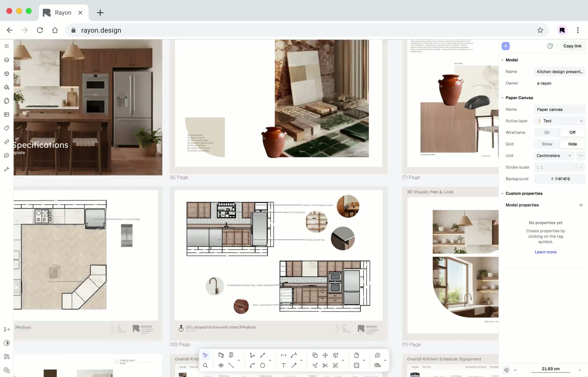Open the Layers icon in left sidebar

click(x=7, y=60)
